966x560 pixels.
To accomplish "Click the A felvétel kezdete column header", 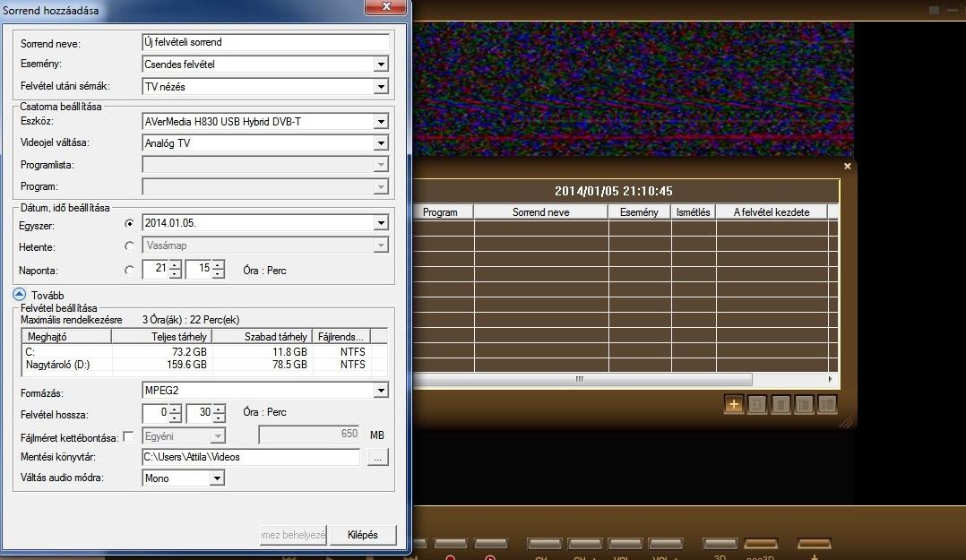I will 772,212.
